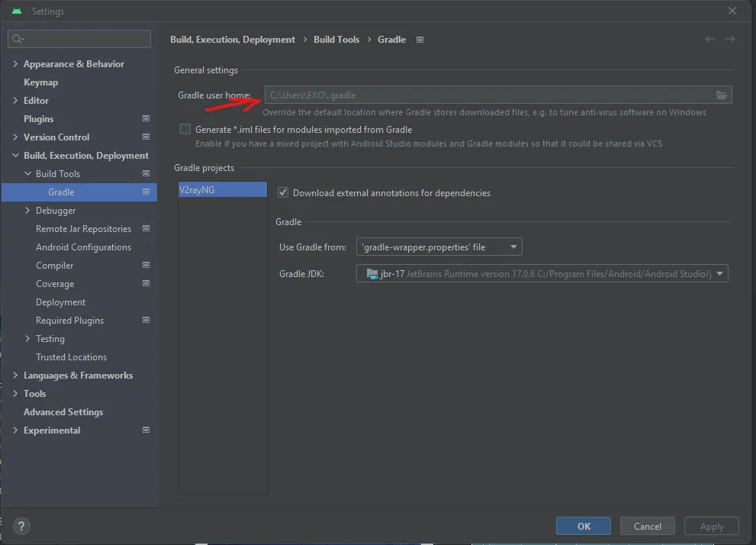Click the Gradle user home path field
This screenshot has height=545, width=756.
click(x=498, y=95)
